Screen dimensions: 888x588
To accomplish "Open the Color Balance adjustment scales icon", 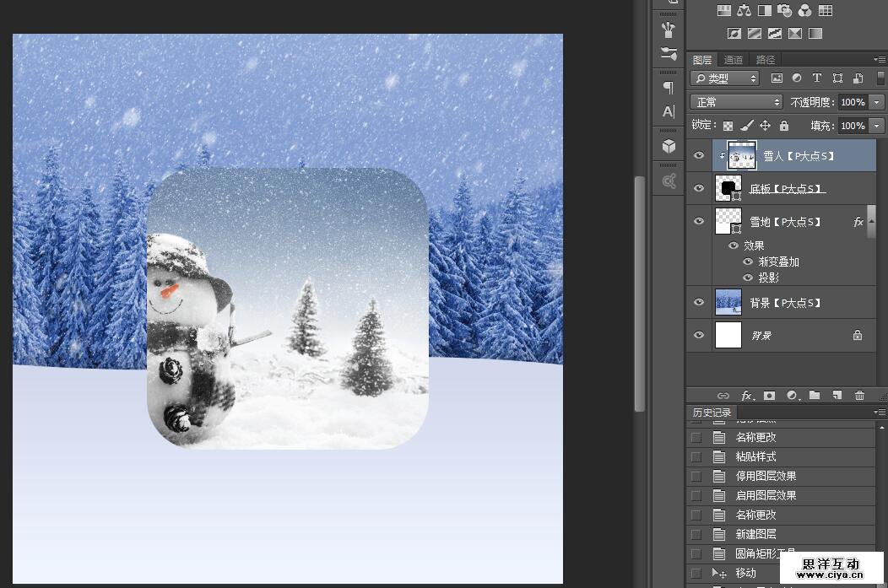I will pyautogui.click(x=744, y=11).
